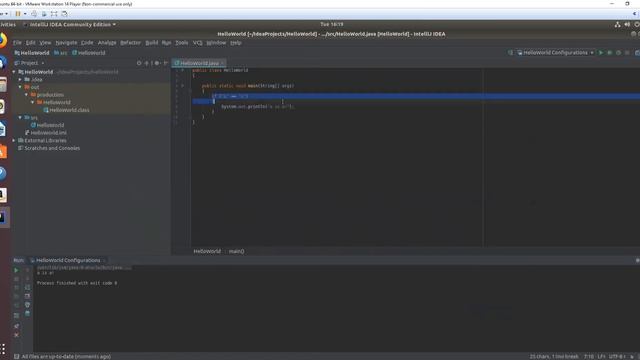
Task: Open Firefox from the Ubuntu dock
Action: click(x=3, y=41)
